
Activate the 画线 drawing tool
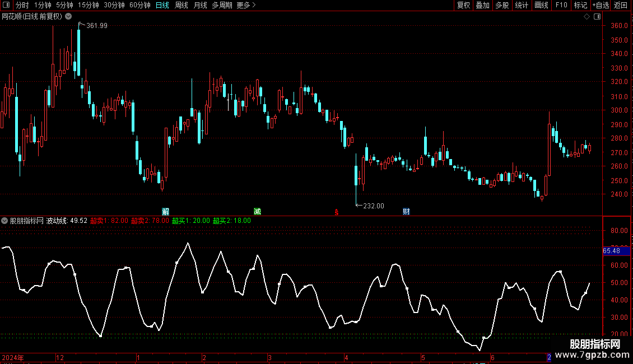pyautogui.click(x=541, y=5)
